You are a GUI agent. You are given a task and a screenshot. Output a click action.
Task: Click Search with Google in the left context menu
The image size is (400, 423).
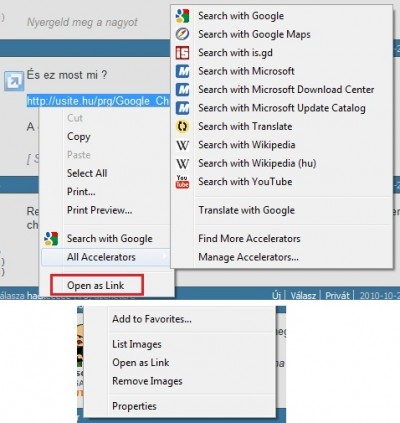click(110, 239)
